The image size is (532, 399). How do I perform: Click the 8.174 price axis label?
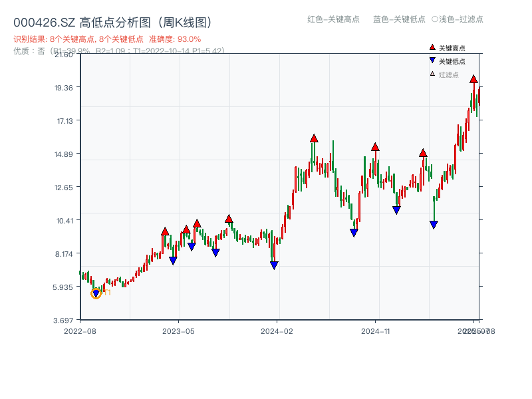(64, 254)
